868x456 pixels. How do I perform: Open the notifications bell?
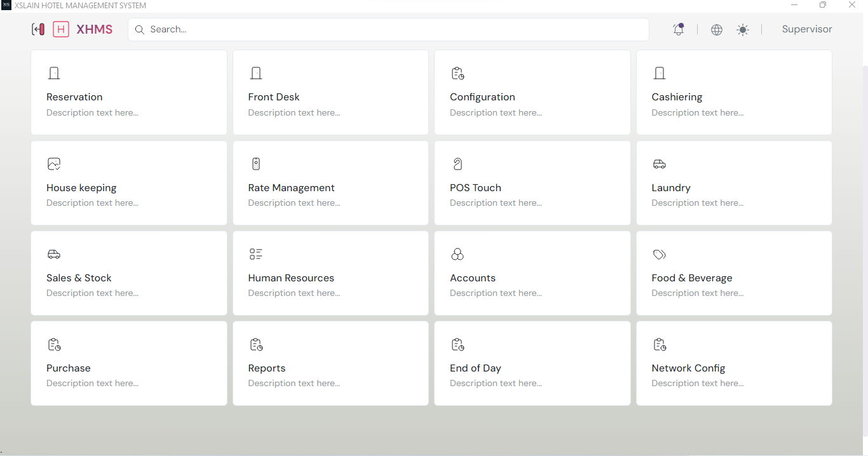click(x=678, y=29)
